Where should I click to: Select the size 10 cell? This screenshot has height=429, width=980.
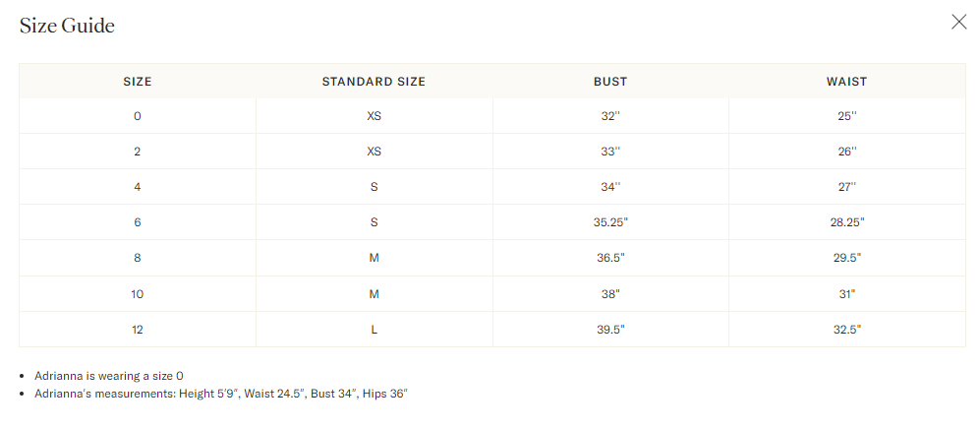pos(137,293)
